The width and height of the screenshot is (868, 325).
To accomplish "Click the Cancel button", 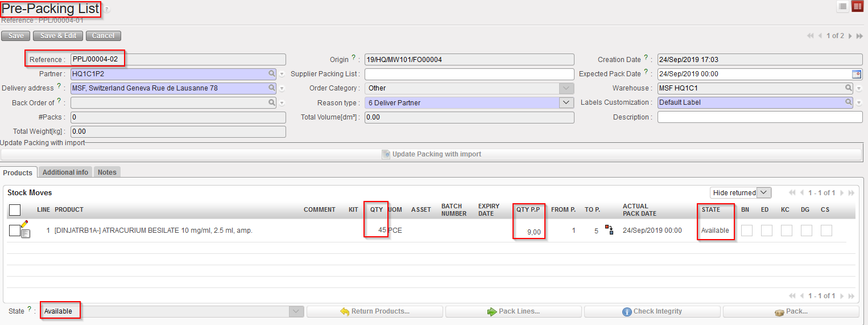I will coord(103,36).
